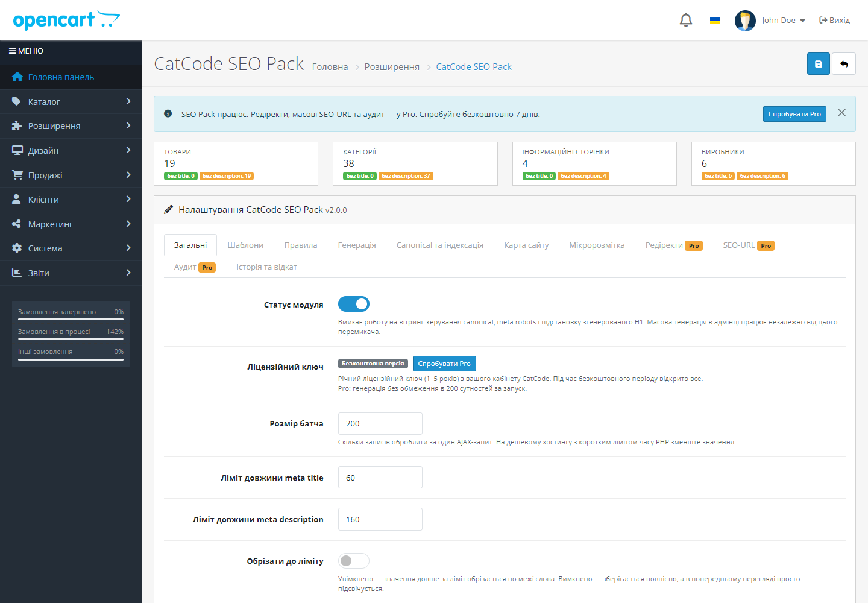Click the Товари 'Без title: 0' badge

click(181, 176)
